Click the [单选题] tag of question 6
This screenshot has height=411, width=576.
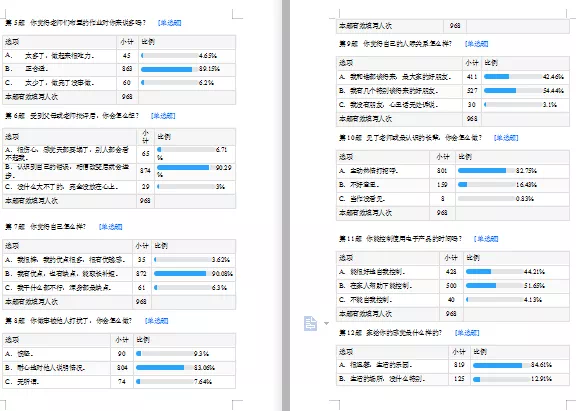coord(163,116)
